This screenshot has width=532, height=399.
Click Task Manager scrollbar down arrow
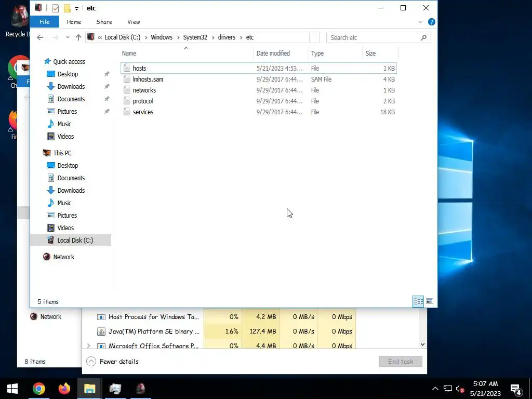pos(423,344)
